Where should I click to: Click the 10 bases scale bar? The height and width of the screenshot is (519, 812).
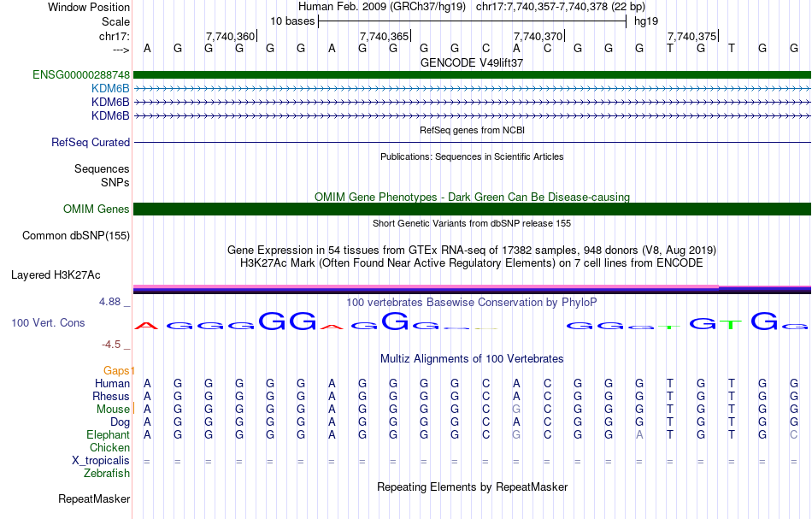472,21
